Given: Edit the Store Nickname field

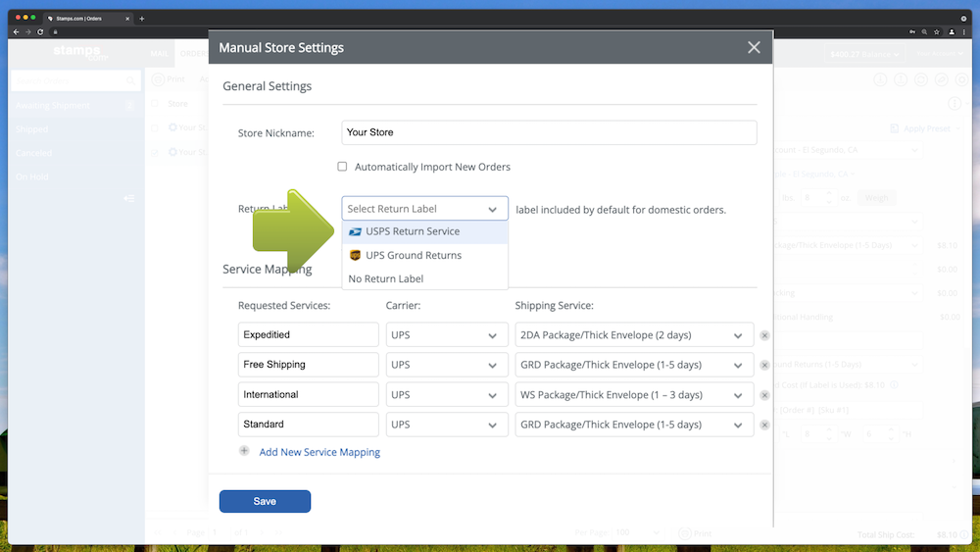Looking at the screenshot, I should (x=549, y=132).
